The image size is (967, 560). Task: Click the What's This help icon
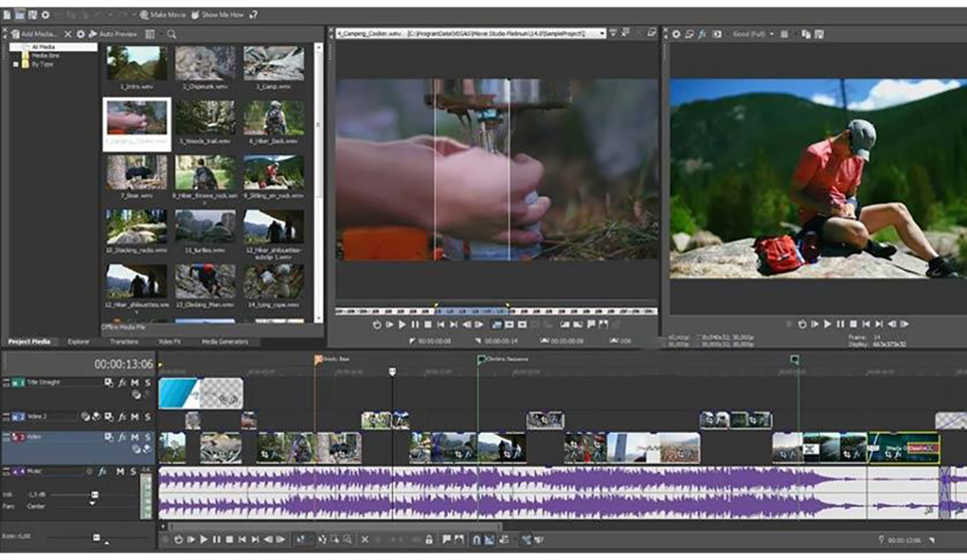pos(255,15)
